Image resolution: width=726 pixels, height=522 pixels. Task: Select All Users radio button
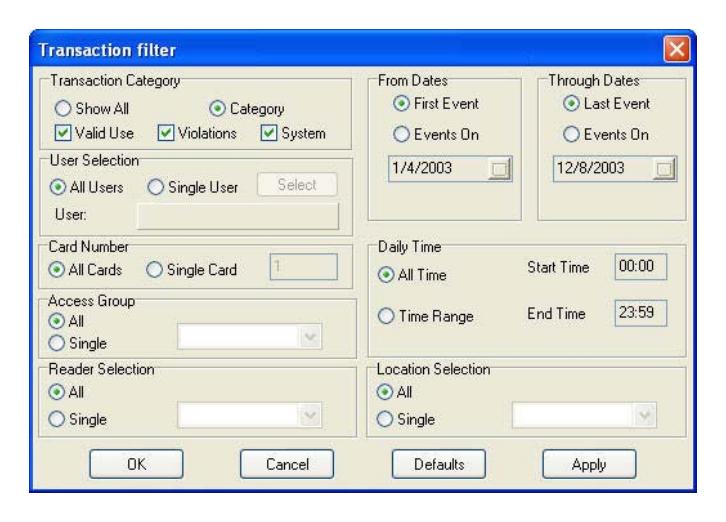[57, 187]
